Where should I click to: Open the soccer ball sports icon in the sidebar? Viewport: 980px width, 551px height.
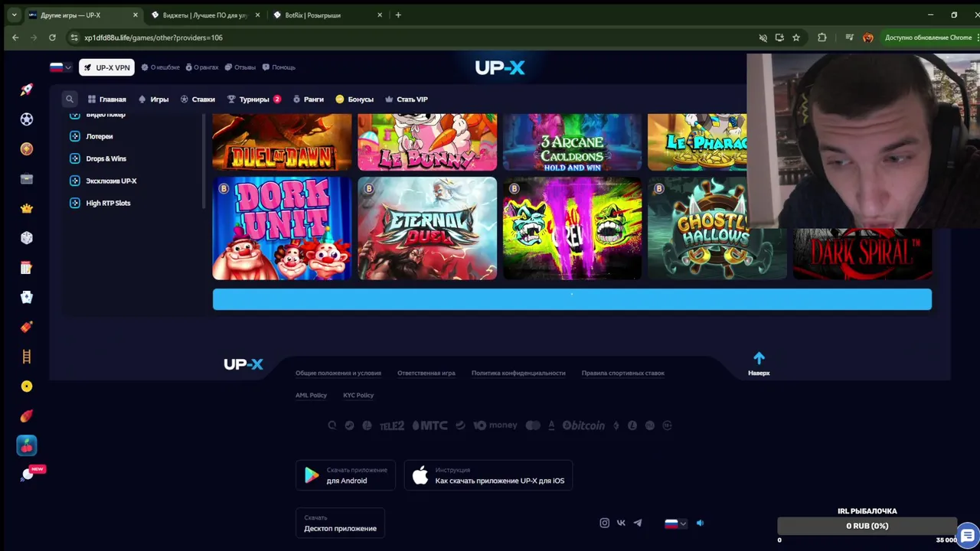(27, 119)
